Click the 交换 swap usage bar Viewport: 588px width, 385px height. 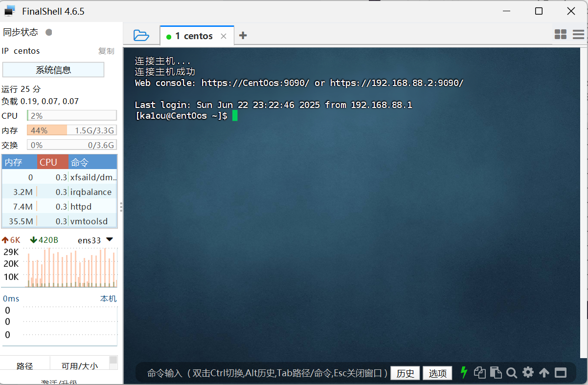72,145
